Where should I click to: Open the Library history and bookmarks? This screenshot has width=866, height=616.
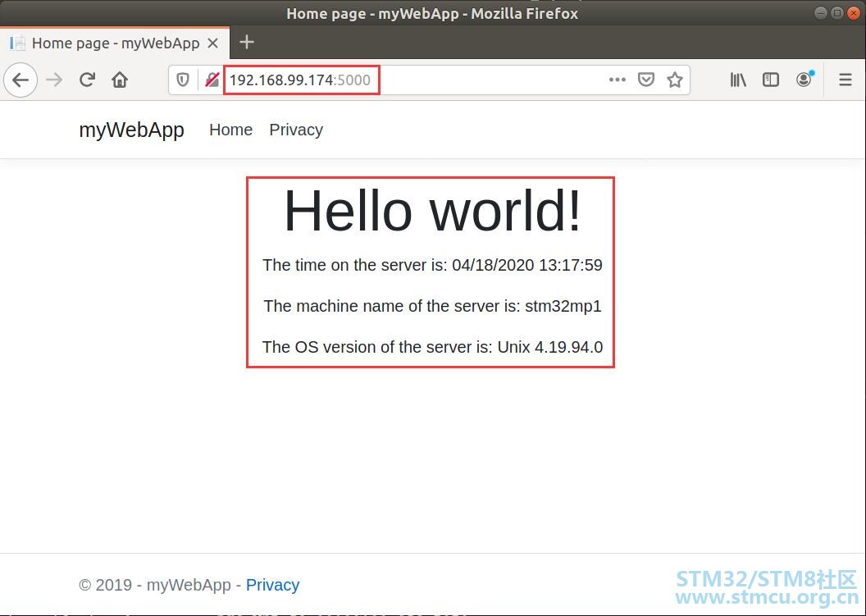pos(738,80)
